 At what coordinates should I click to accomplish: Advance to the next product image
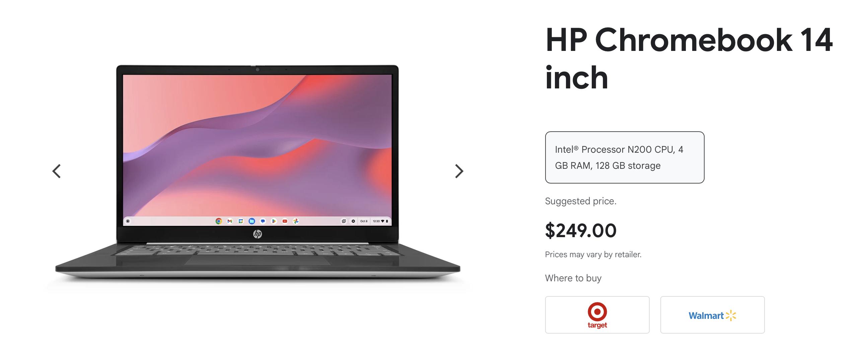tap(459, 171)
